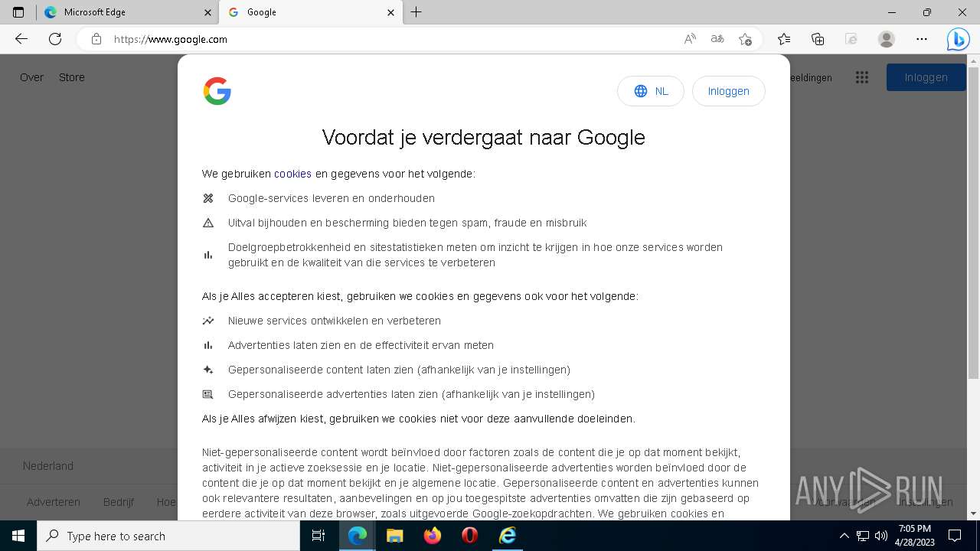This screenshot has height=551, width=980.
Task: Click the page vertical scrollbar
Action: (x=973, y=222)
